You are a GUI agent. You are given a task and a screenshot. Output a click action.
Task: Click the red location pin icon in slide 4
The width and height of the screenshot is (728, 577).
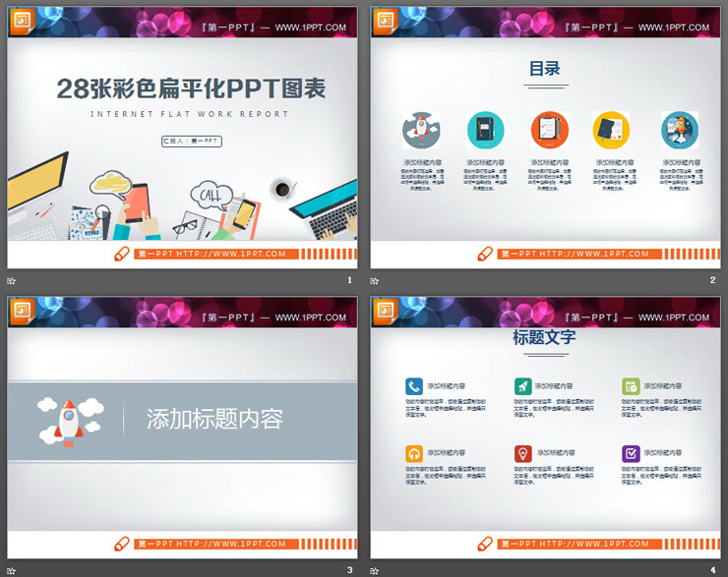[522, 453]
